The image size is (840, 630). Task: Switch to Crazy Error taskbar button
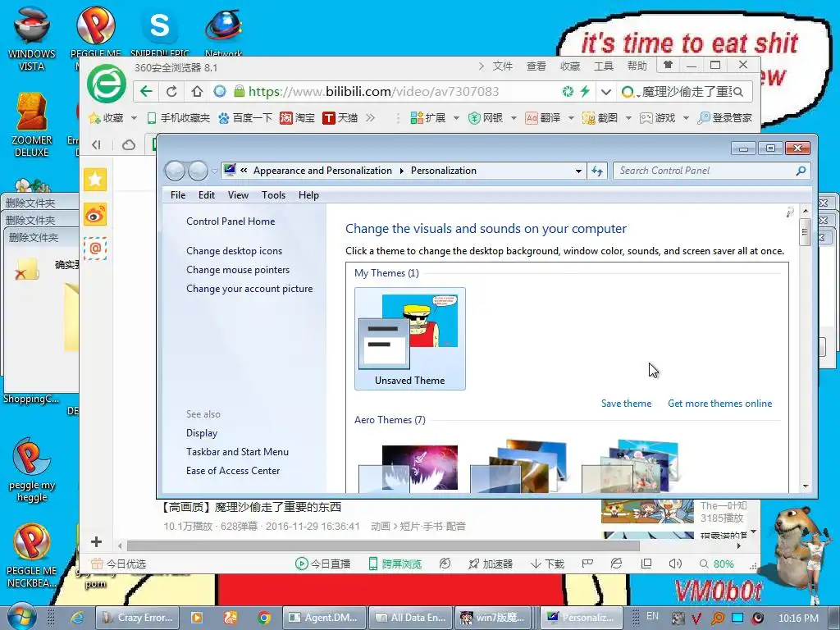pyautogui.click(x=138, y=618)
